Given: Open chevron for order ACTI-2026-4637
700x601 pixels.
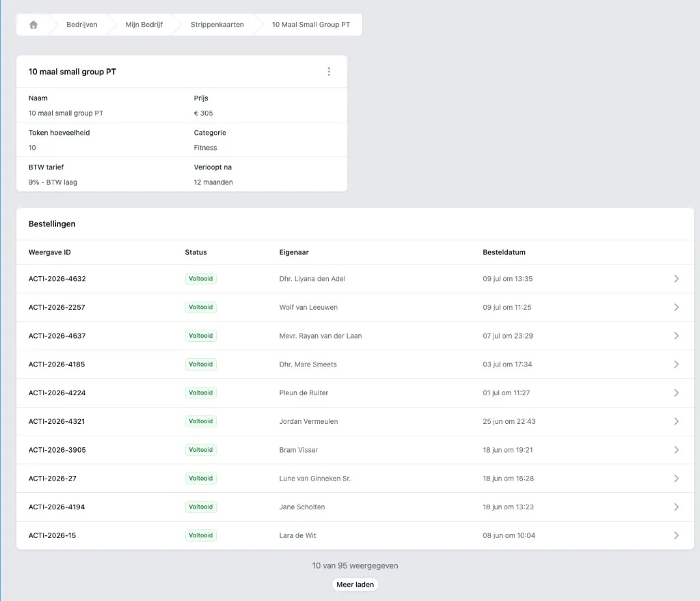Looking at the screenshot, I should coord(676,336).
